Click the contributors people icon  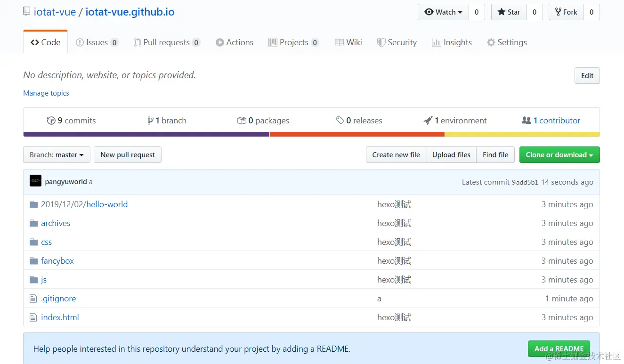pyautogui.click(x=527, y=121)
